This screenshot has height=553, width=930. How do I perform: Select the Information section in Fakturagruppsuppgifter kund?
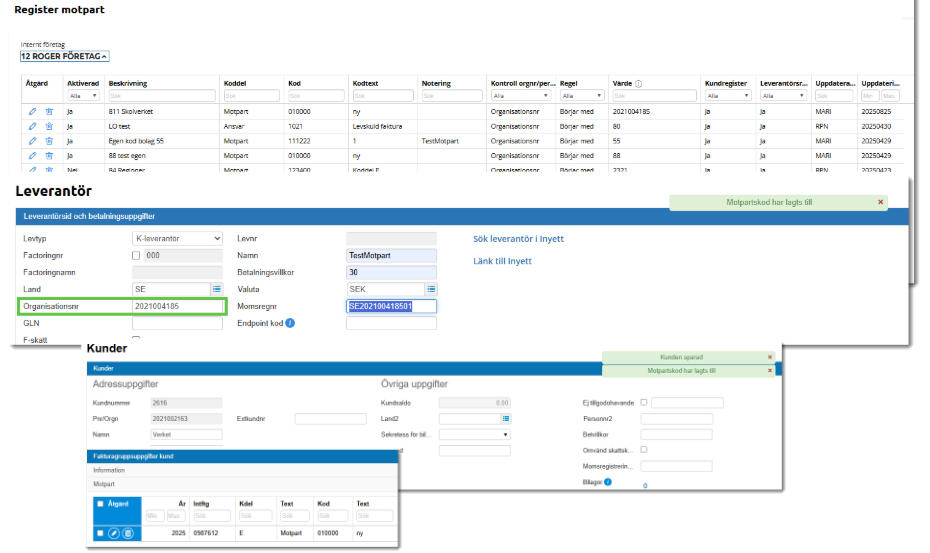point(109,471)
